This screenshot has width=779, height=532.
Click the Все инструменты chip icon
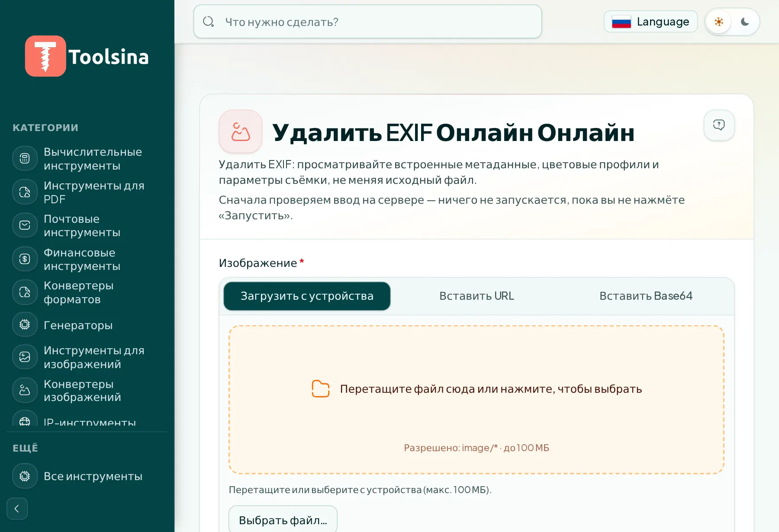point(25,476)
